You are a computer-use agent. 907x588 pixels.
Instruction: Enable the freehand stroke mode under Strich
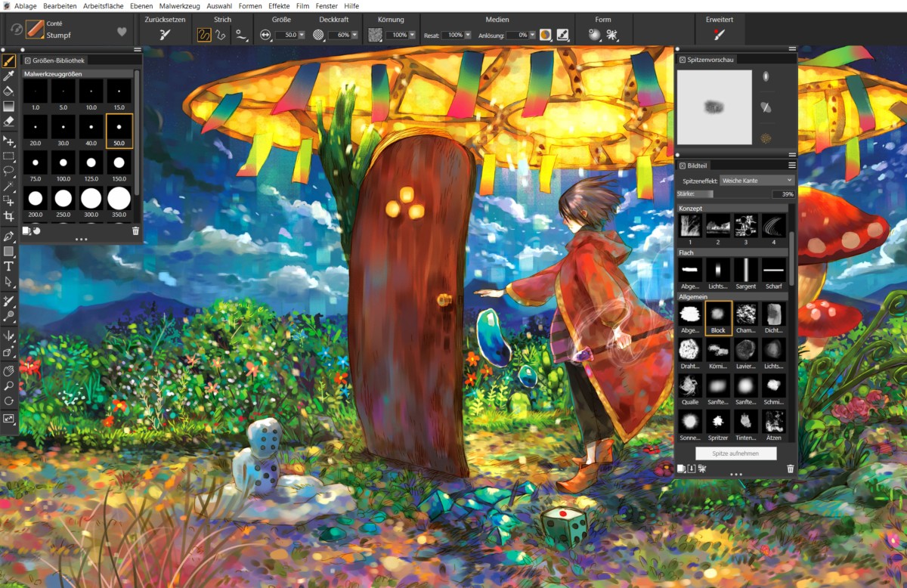click(204, 35)
